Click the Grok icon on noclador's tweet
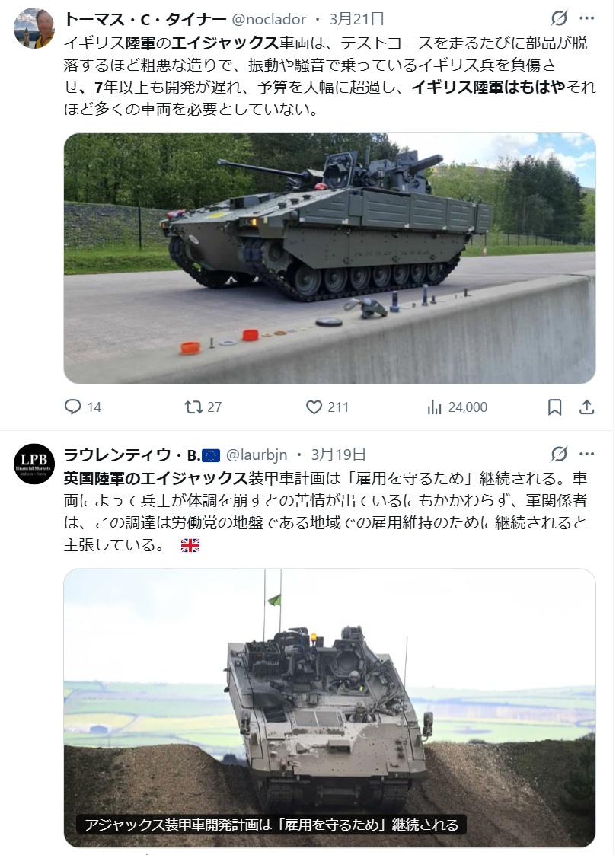Image resolution: width=616 pixels, height=855 pixels. tap(559, 18)
